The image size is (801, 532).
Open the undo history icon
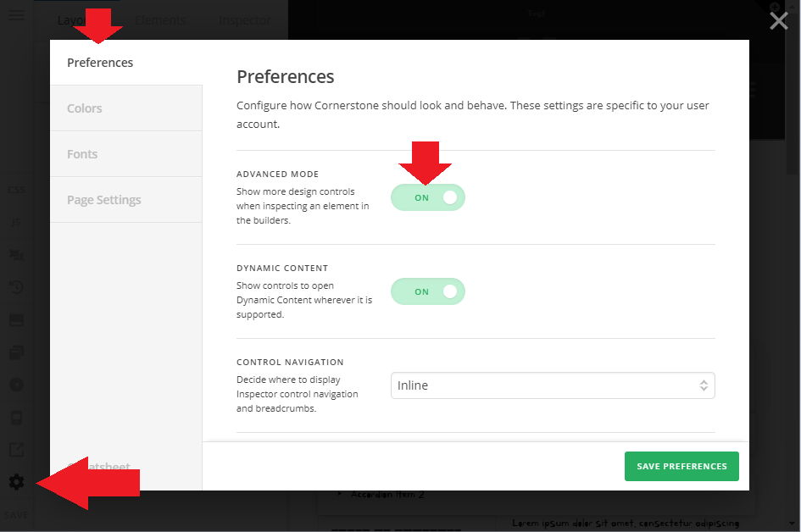pyautogui.click(x=16, y=287)
